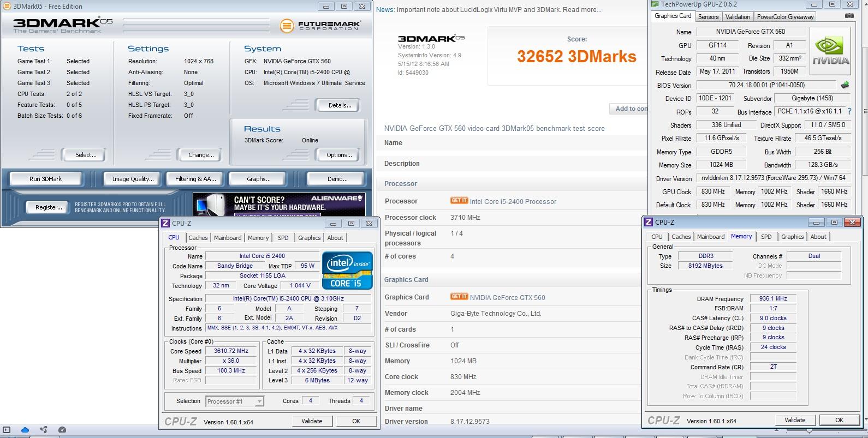868x438 pixels.
Task: Open Mainboard tab in left CPU-Z window
Action: click(228, 238)
